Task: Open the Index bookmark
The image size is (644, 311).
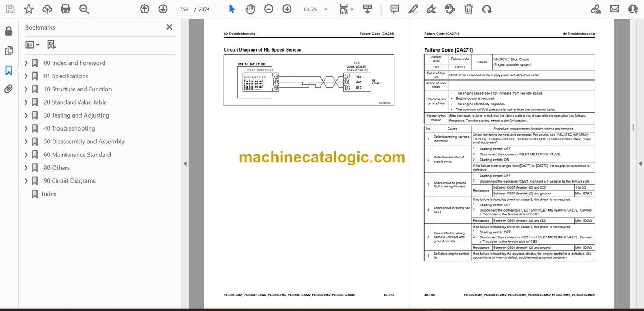Action: 49,194
